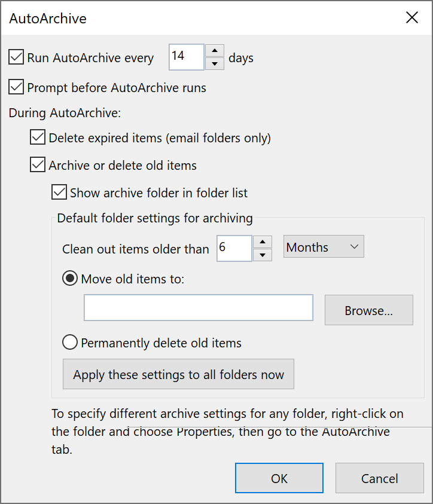Decrease AutoArchive days with down arrow
The width and height of the screenshot is (433, 504).
coord(215,63)
